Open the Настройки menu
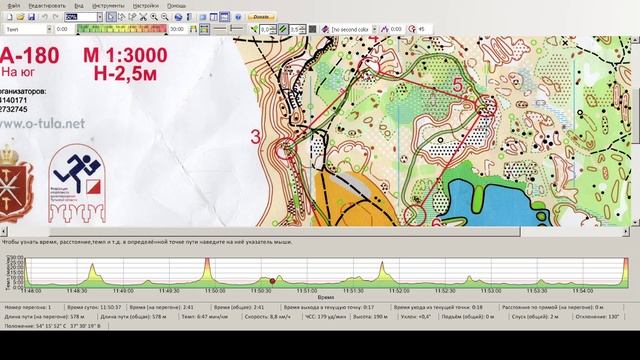The height and width of the screenshot is (360, 640). (146, 6)
